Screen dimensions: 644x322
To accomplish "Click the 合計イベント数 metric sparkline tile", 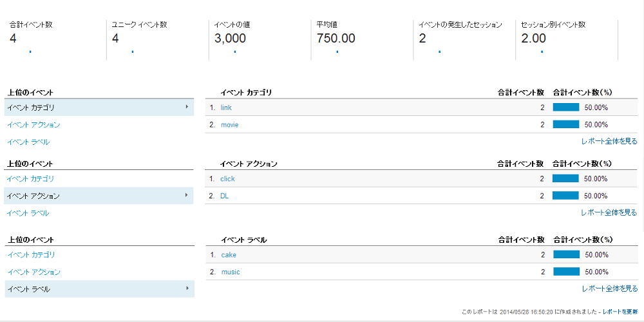I will pos(55,40).
